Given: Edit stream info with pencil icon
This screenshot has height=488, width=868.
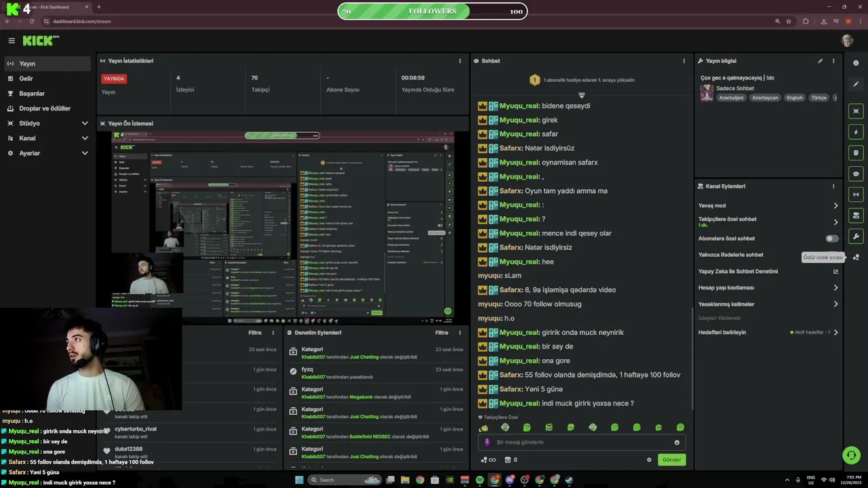Looking at the screenshot, I should pyautogui.click(x=820, y=61).
